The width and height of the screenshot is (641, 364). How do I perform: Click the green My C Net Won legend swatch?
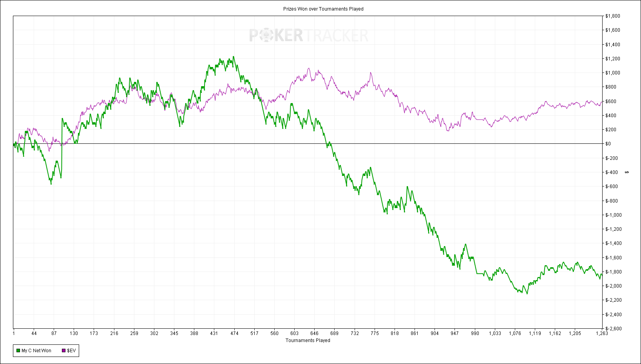(x=18, y=351)
